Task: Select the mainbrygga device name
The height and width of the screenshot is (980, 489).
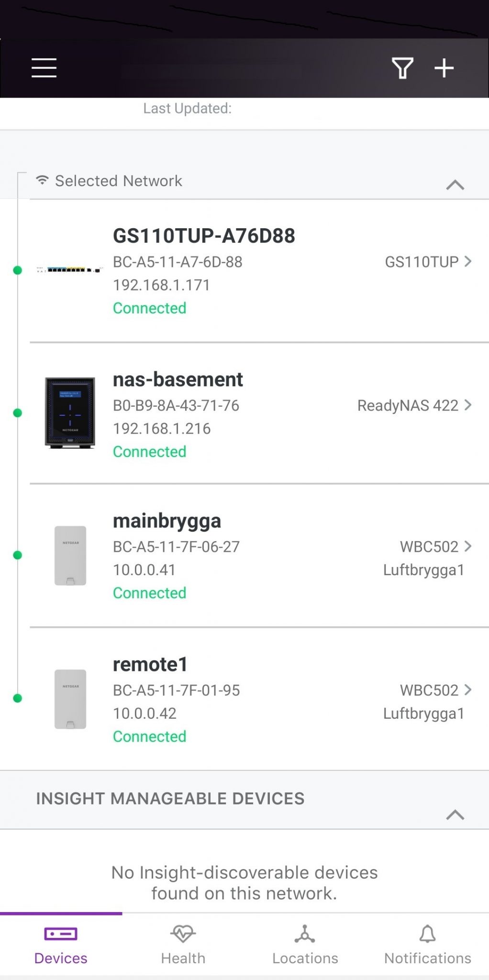Action: (167, 522)
